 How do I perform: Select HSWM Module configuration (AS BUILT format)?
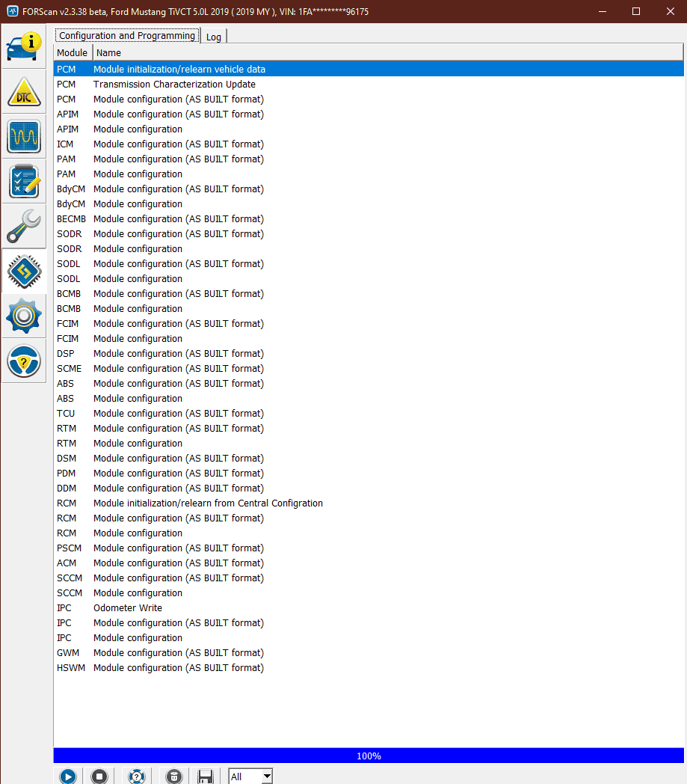coord(369,667)
